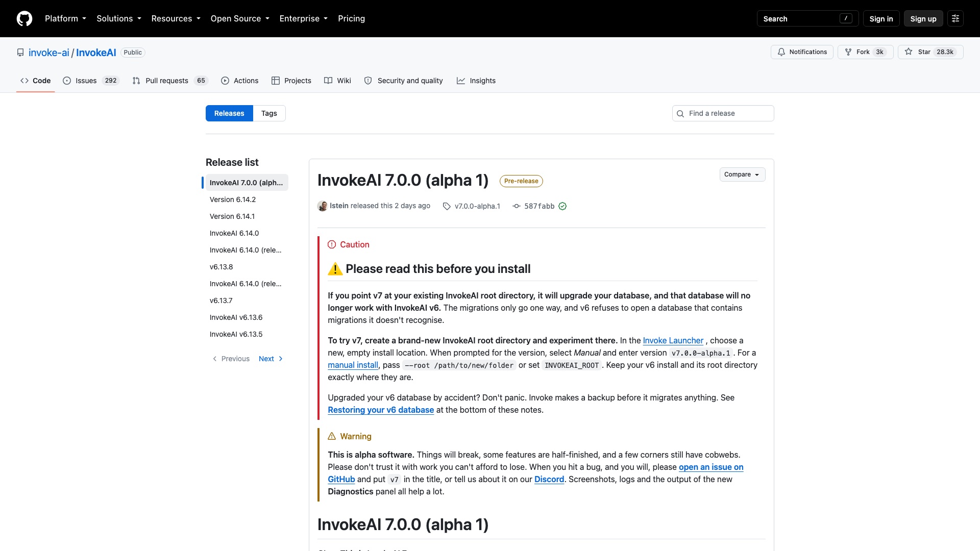Click the green verified checkmark icon
The image size is (980, 551).
562,206
